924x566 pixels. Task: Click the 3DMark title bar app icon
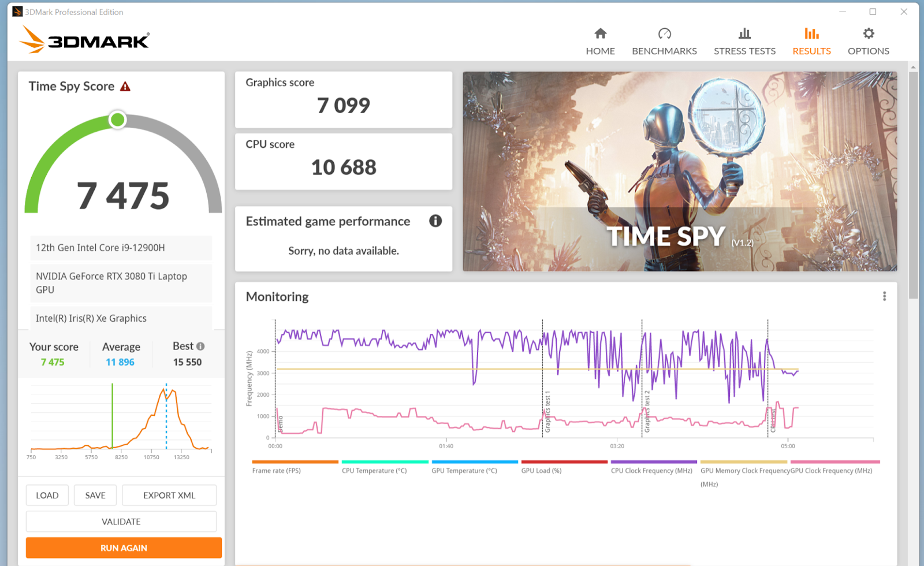[17, 12]
